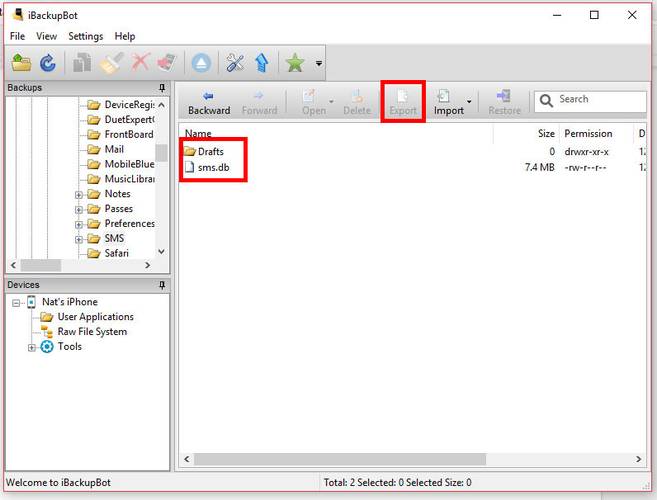Click the Delete file toolbar button

click(357, 103)
